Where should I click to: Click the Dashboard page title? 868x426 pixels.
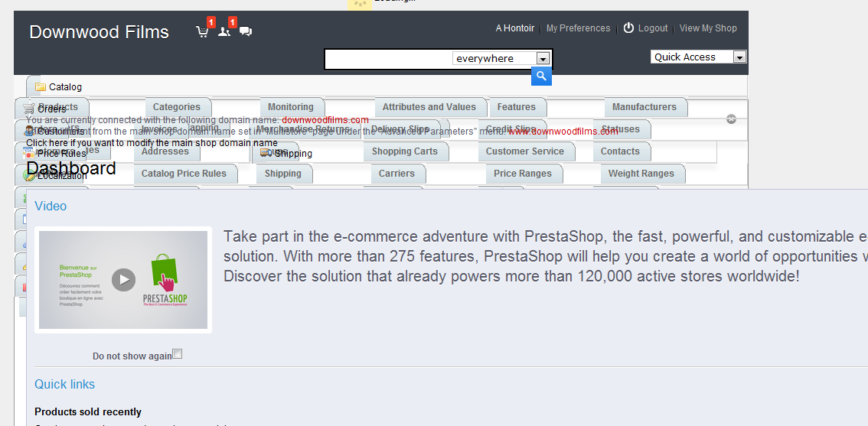click(71, 168)
